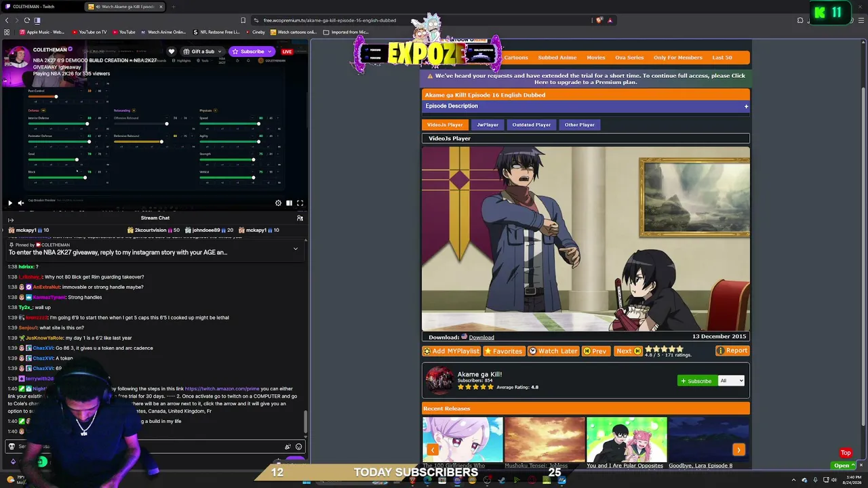The width and height of the screenshot is (868, 488).
Task: Open You and I Are Polar Opposites
Action: pyautogui.click(x=627, y=443)
